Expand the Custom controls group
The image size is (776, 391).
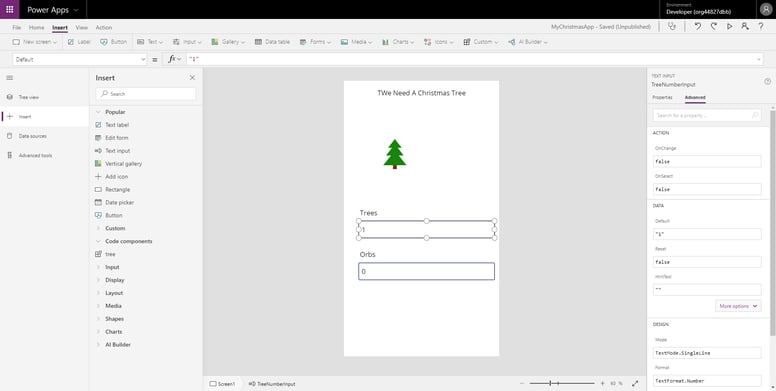pos(115,228)
